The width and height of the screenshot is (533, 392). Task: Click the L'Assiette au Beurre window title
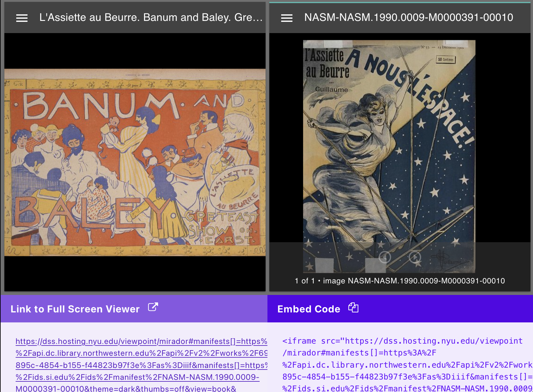[x=151, y=17]
